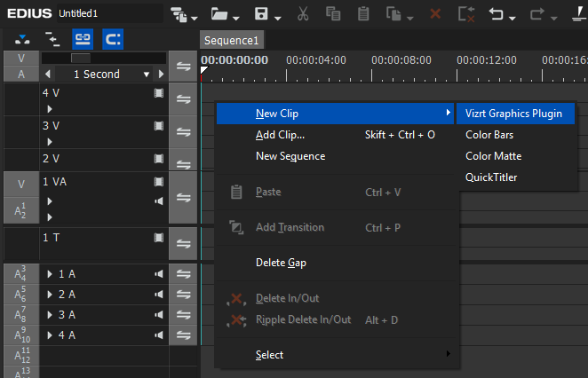Viewport: 588px width, 378px height.
Task: Click the Save Project disk icon
Action: pos(261,14)
